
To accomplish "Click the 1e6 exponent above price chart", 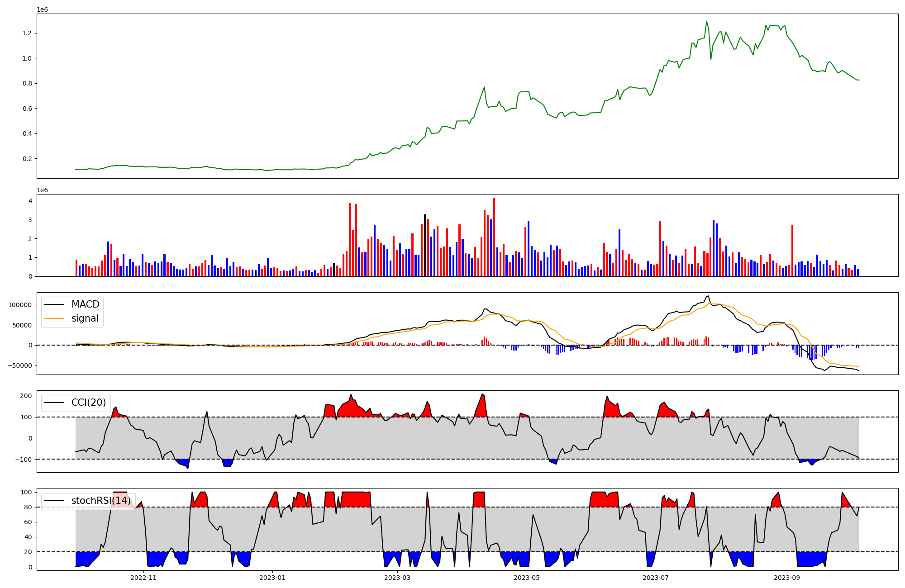I will (42, 9).
